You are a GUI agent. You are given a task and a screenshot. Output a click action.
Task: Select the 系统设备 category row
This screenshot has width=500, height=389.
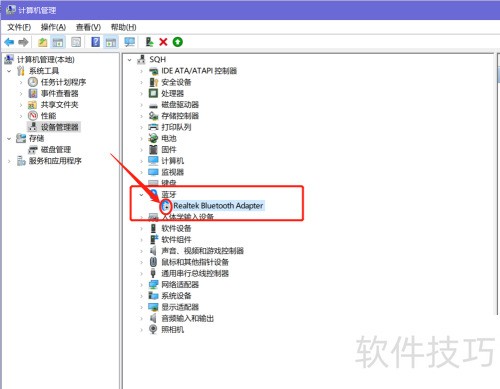pyautogui.click(x=176, y=296)
